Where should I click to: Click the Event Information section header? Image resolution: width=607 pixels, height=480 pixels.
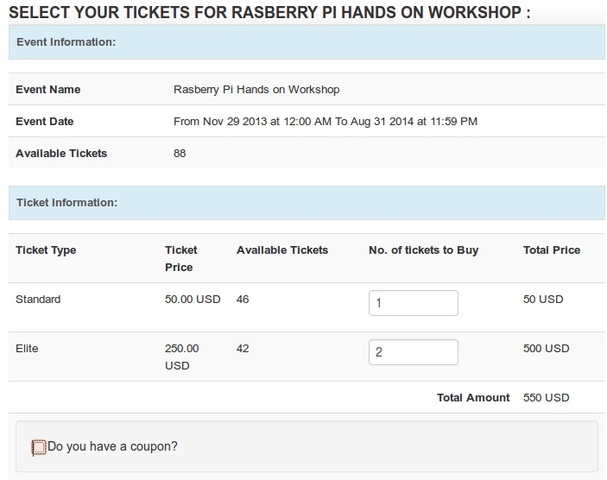[66, 43]
